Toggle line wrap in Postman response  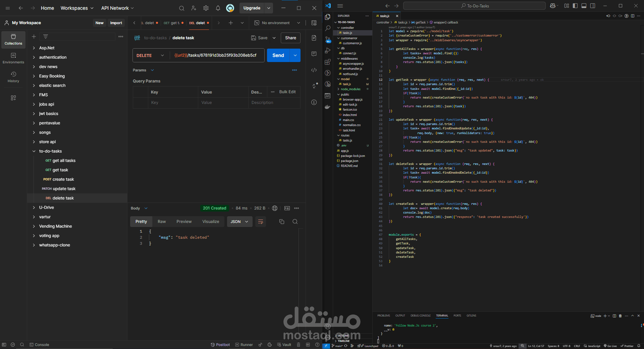pos(261,222)
